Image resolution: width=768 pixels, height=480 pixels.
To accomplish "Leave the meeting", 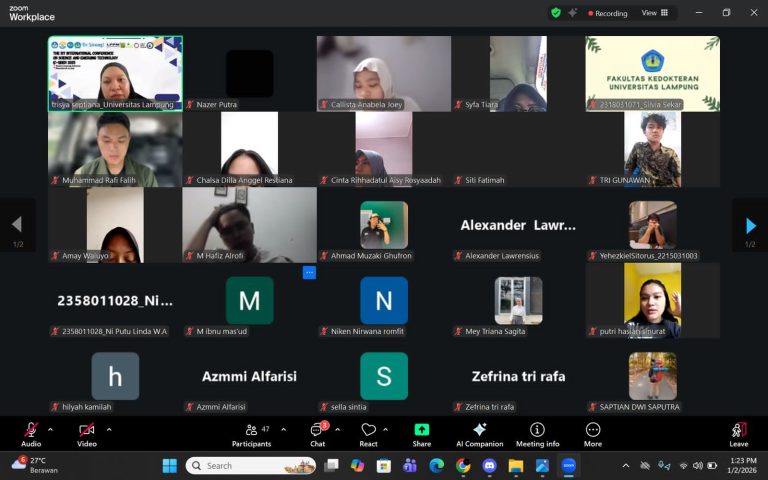I will pos(738,434).
